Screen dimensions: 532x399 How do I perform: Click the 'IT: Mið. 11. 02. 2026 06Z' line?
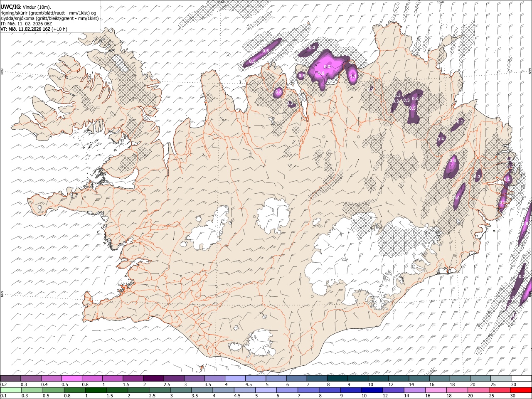coord(26,24)
